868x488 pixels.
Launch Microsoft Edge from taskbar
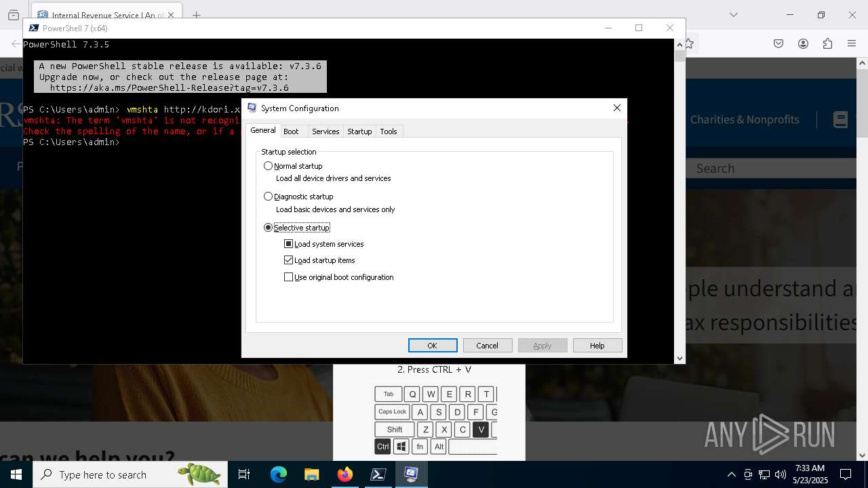point(279,474)
